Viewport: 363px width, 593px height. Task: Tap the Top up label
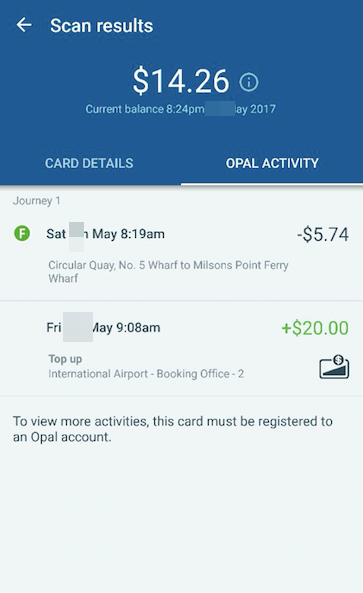pyautogui.click(x=65, y=359)
